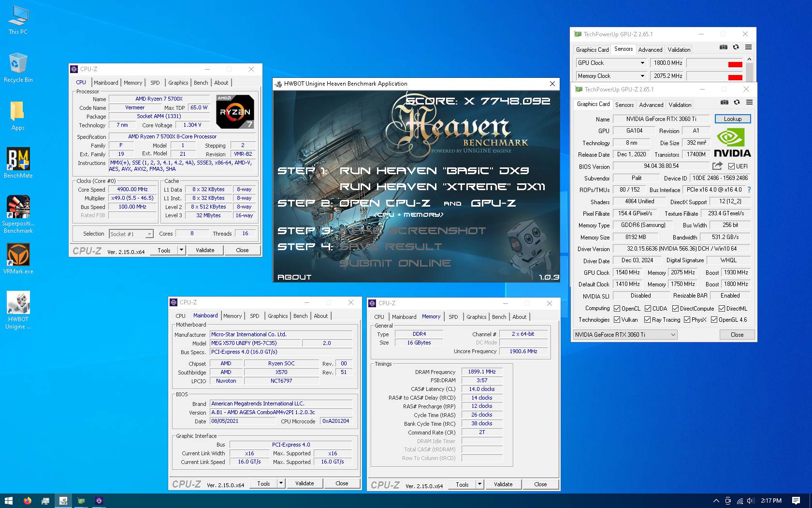Click the system monitor icon on taskbar
The height and width of the screenshot is (508, 812).
point(45,501)
